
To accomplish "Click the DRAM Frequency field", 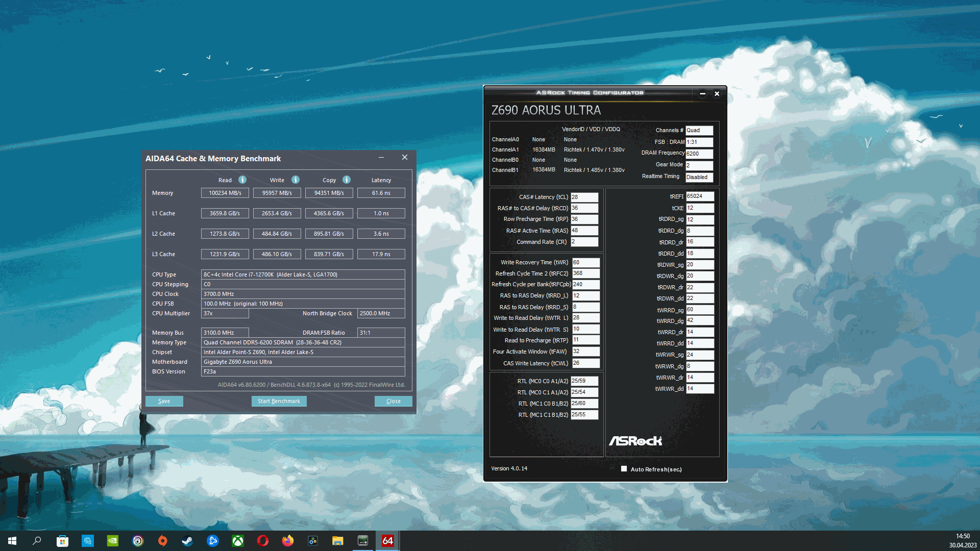I will [699, 154].
